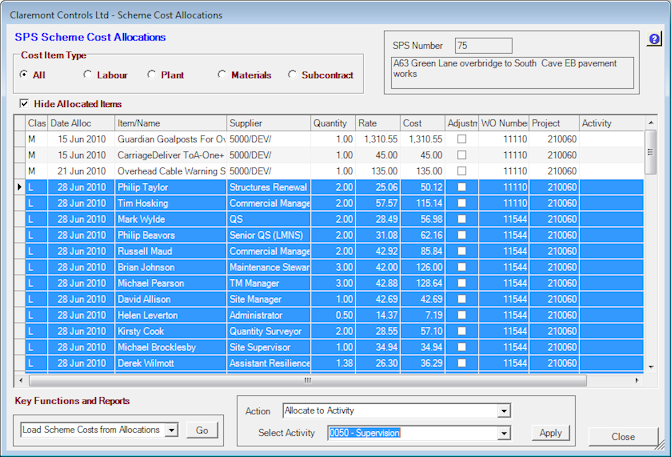The width and height of the screenshot is (671, 457).
Task: Click the horizontal scrollbar thumb
Action: tap(308, 380)
